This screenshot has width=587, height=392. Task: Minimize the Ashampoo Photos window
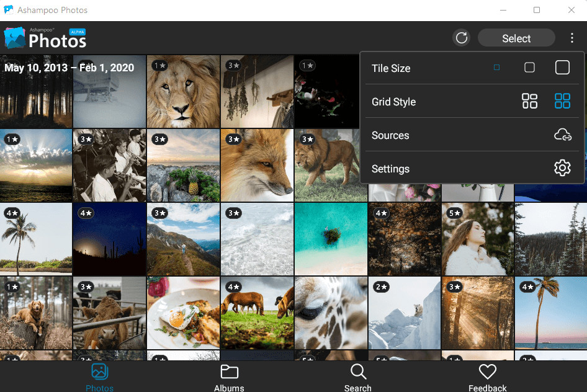tap(503, 10)
